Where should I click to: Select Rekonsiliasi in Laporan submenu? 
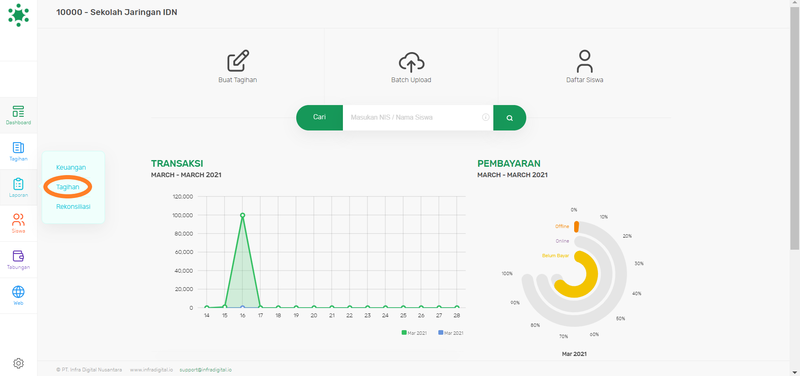73,207
